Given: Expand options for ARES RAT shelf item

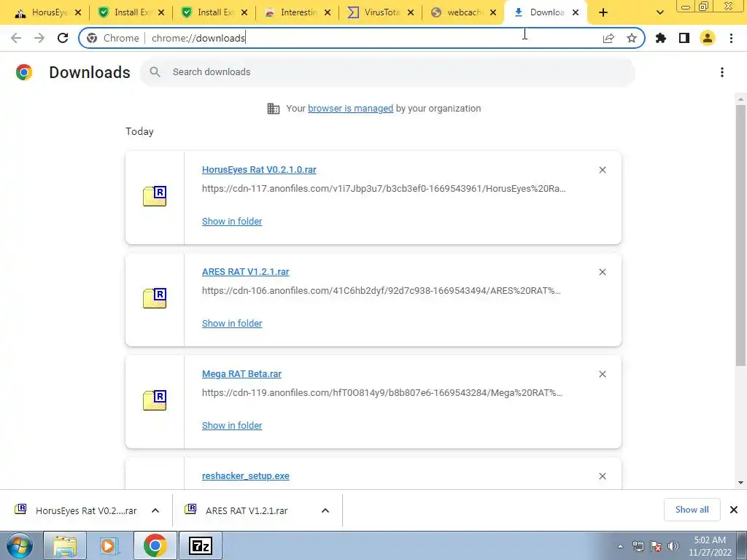Looking at the screenshot, I should tap(325, 510).
